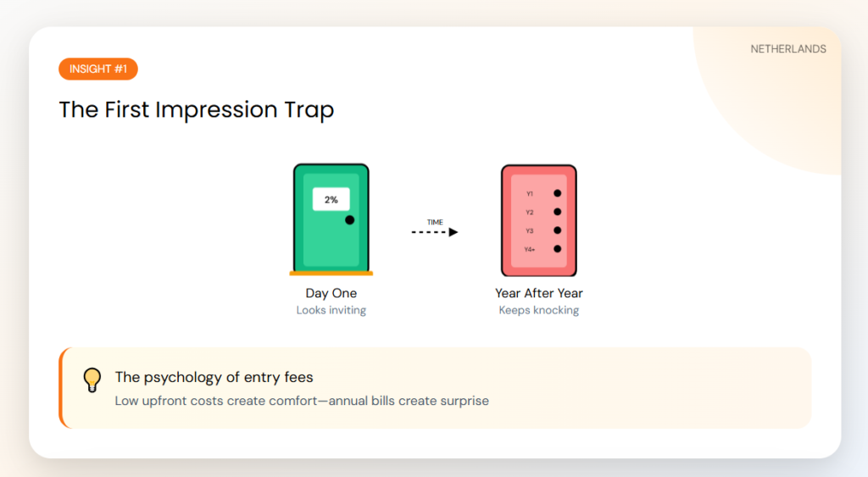
Task: Select the INSIGHT #1 orange badge
Action: click(98, 69)
